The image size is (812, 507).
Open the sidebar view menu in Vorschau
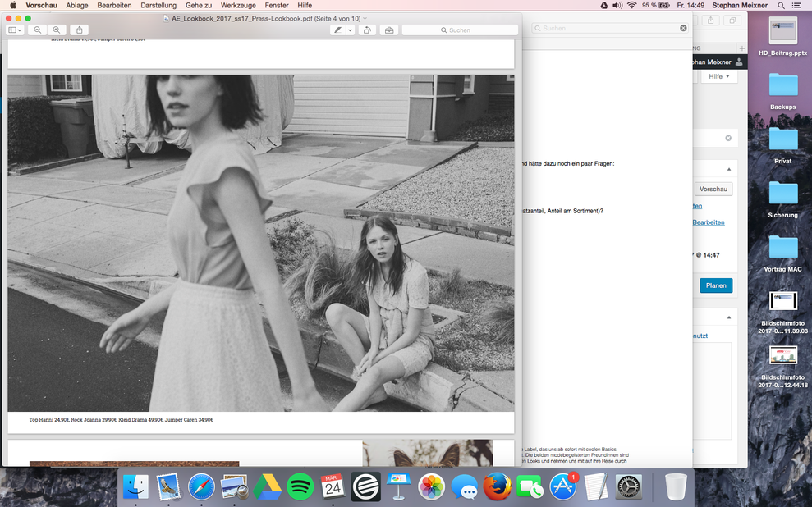[x=15, y=30]
